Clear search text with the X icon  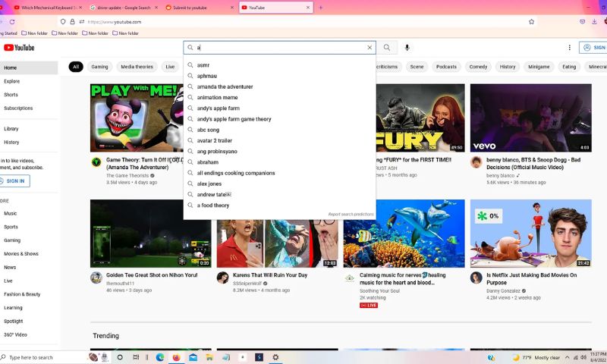click(370, 48)
